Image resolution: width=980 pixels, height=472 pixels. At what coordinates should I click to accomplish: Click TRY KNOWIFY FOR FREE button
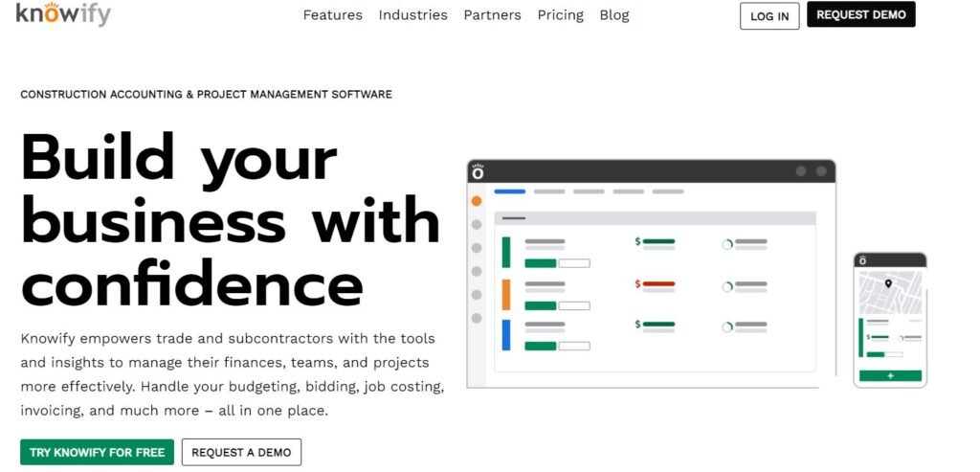click(x=97, y=452)
